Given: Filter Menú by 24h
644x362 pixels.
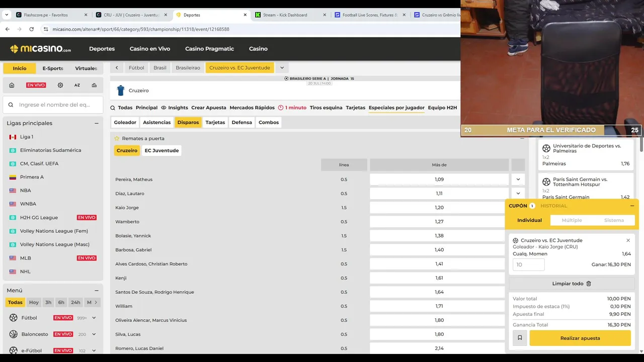Looking at the screenshot, I should tap(75, 302).
